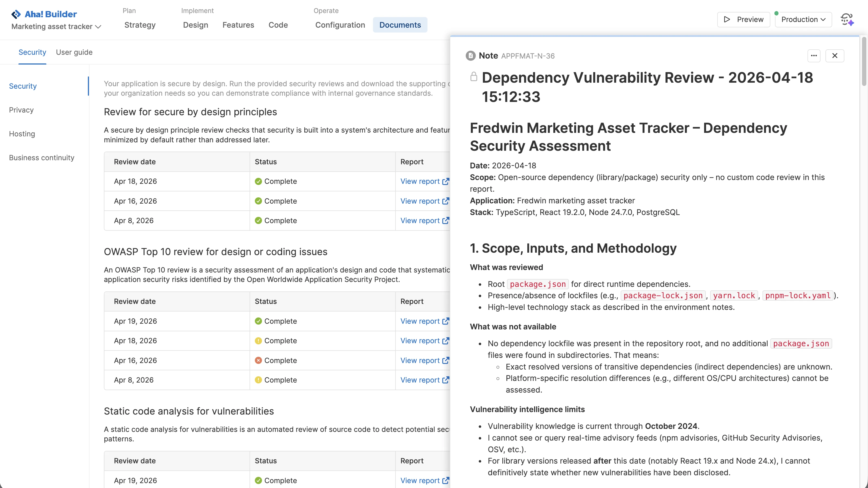Click the Aha! Builder logo icon

(x=16, y=14)
